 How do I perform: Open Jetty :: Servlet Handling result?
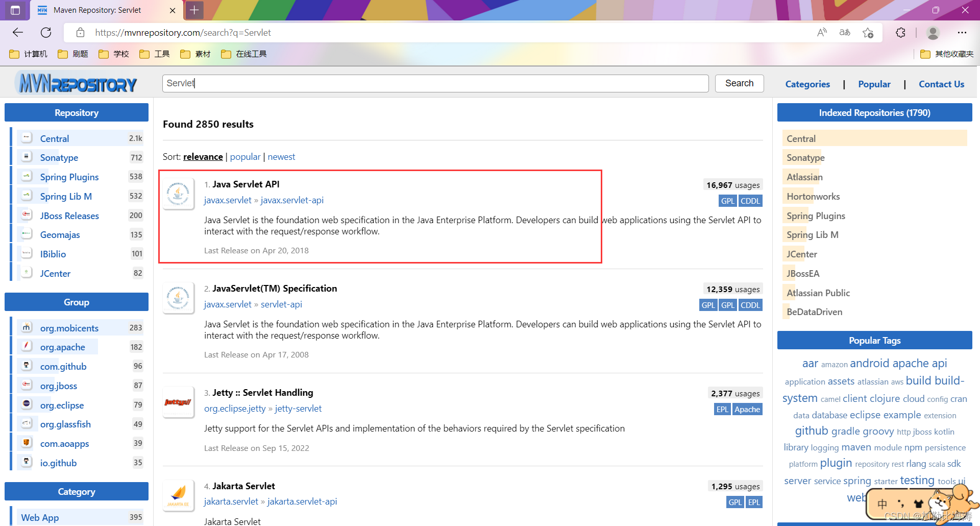coord(263,393)
